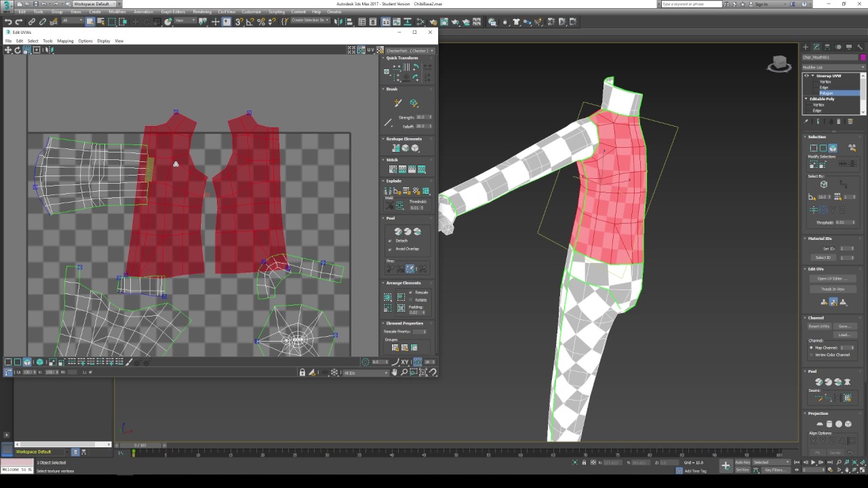The image size is (868, 488).
Task: Select the Map Channel radio button
Action: click(811, 348)
